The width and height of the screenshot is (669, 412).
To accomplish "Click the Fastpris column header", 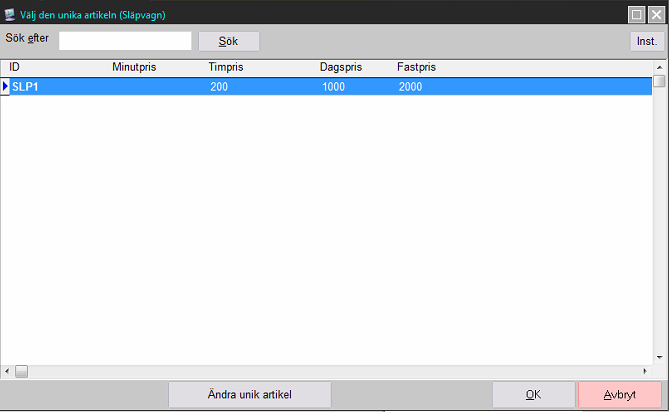I will click(416, 67).
